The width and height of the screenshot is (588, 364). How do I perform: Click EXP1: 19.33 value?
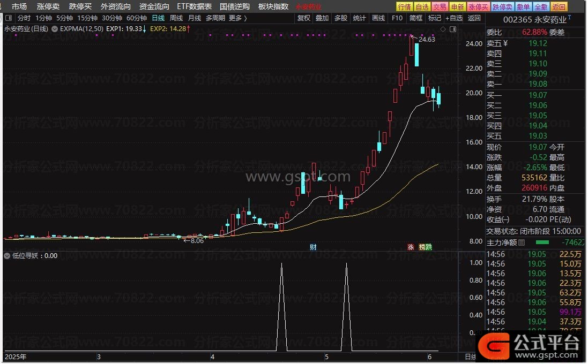pos(124,29)
